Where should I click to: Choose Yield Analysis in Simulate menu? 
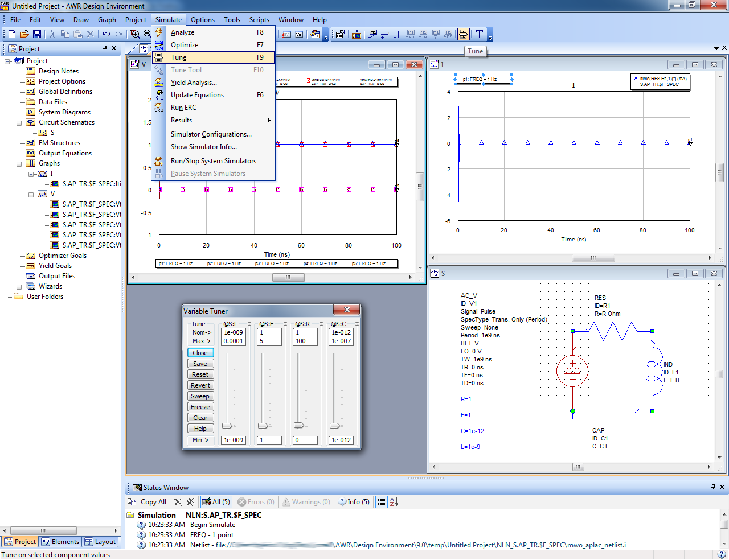214,83
